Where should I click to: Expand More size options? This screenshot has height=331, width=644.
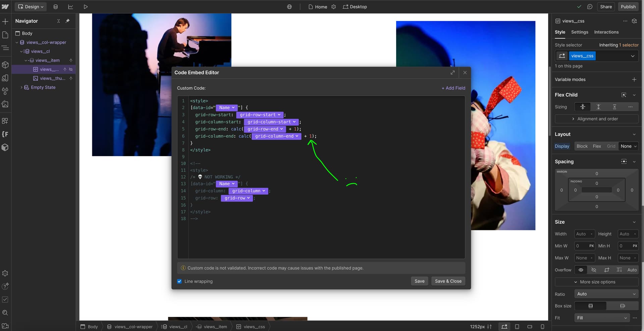pos(597,282)
